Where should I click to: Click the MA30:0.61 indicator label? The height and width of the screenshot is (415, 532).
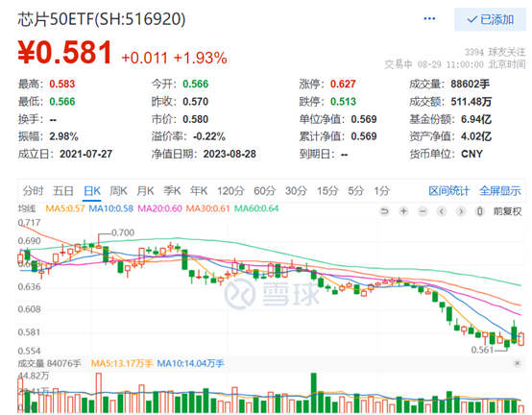coord(207,208)
